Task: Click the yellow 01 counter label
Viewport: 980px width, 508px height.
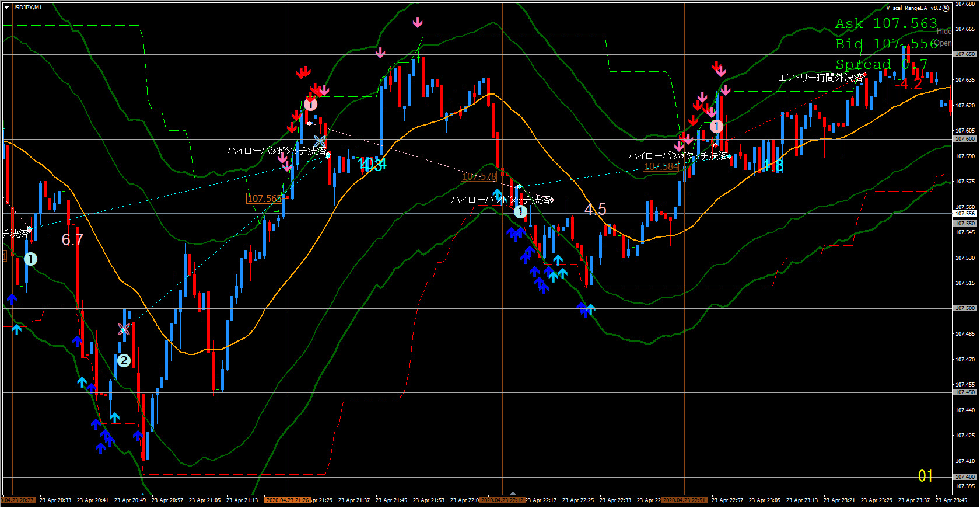Action: [x=926, y=476]
